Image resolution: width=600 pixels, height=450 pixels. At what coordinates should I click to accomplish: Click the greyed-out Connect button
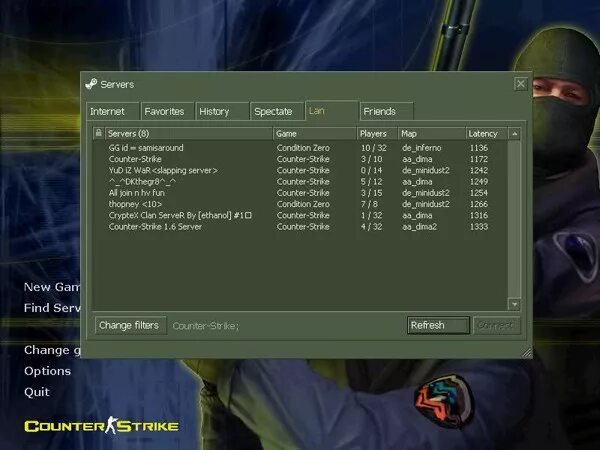tap(497, 325)
